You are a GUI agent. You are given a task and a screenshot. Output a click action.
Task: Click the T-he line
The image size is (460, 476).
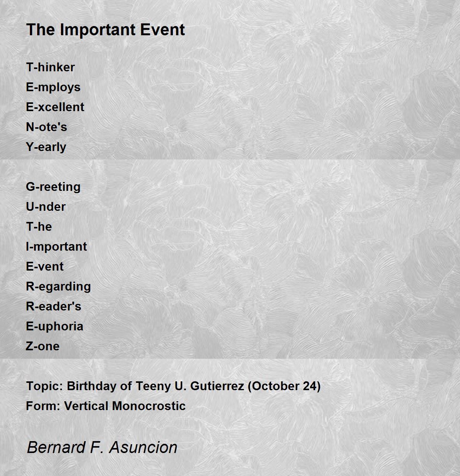pos(39,227)
